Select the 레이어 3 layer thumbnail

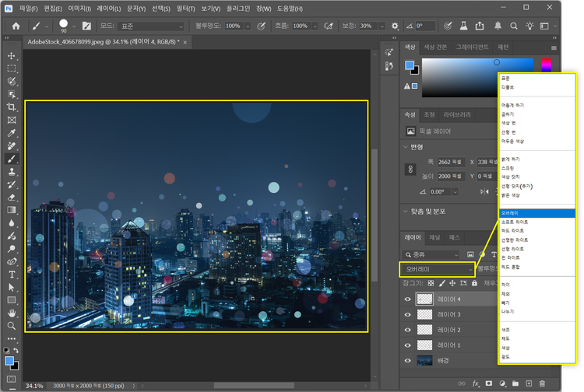pos(424,313)
